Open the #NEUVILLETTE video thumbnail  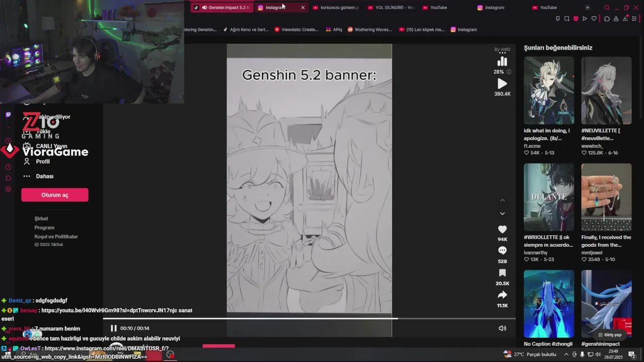coord(606,90)
